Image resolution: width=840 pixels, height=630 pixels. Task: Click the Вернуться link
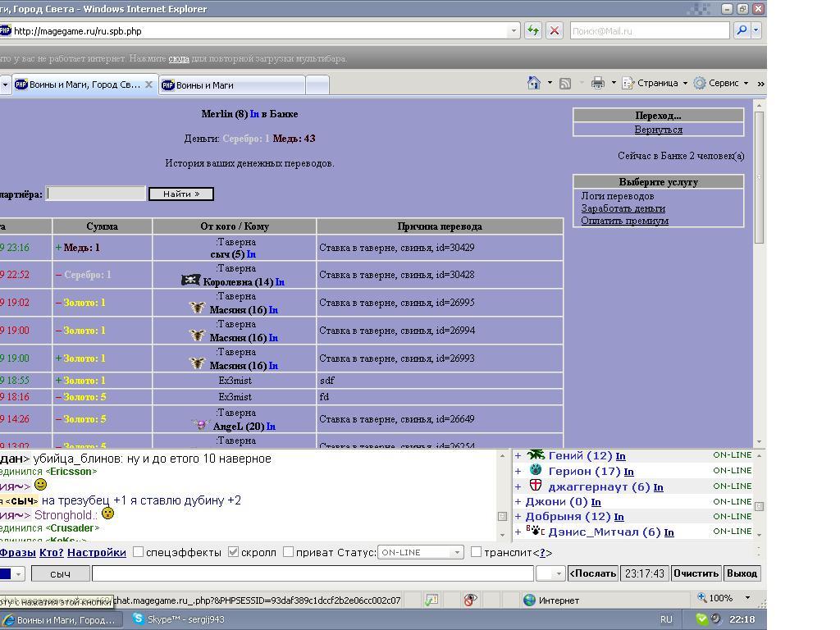[659, 130]
